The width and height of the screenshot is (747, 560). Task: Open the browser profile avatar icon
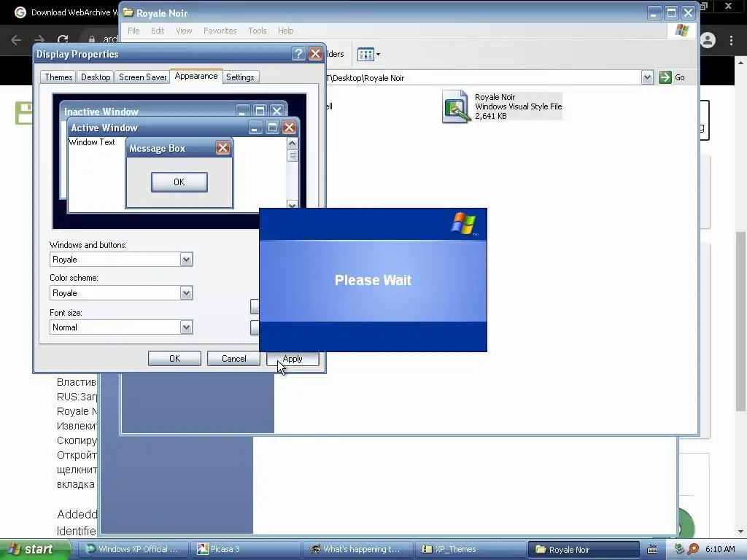pos(708,40)
